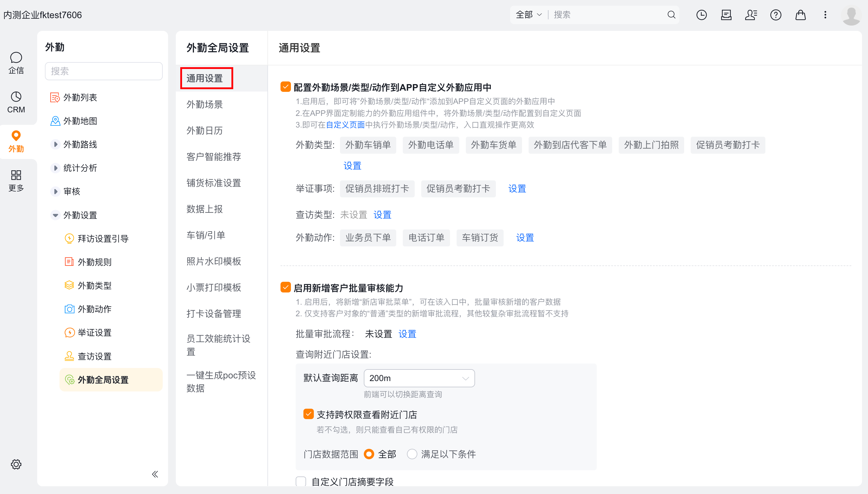Expand 外勤路线 tree node
This screenshot has width=868, height=494.
pos(56,144)
